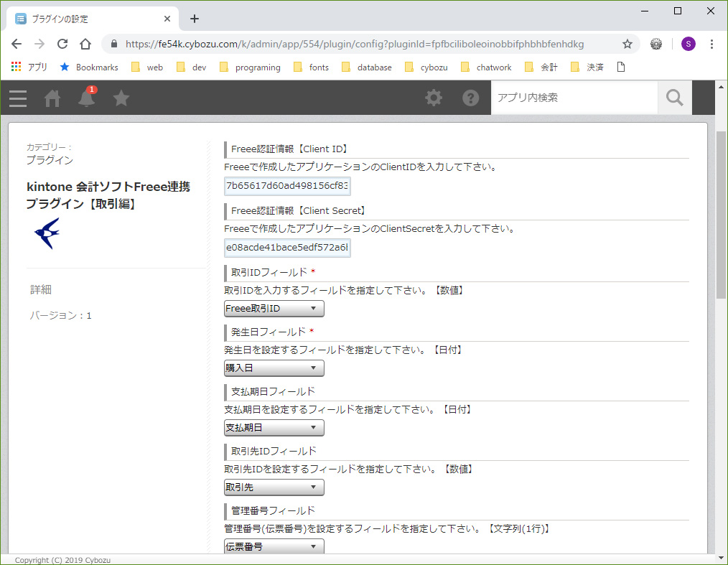Open the 伝票番号 field dropdown
The width and height of the screenshot is (728, 565).
tap(274, 546)
